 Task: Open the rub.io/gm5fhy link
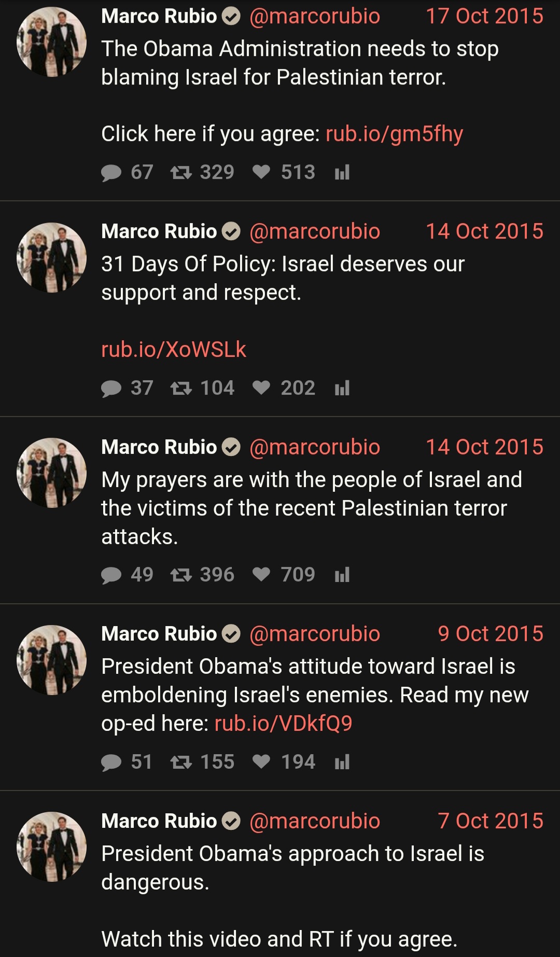pos(395,134)
